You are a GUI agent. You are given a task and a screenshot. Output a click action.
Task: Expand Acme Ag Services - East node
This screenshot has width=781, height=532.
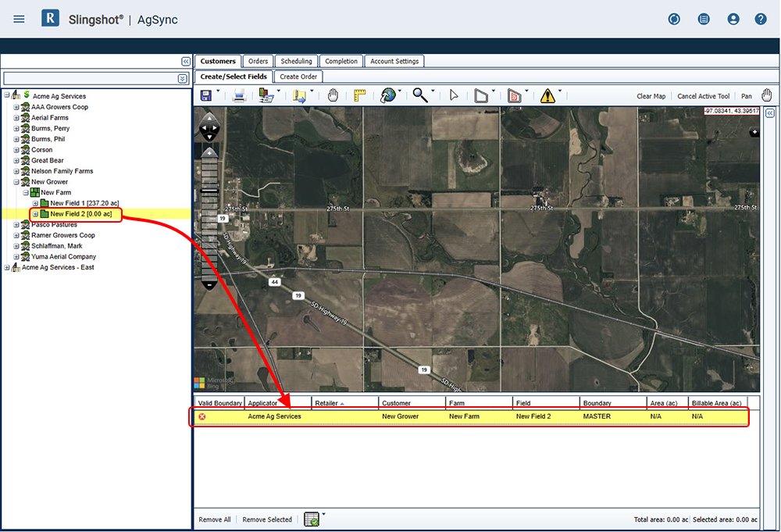[6, 268]
